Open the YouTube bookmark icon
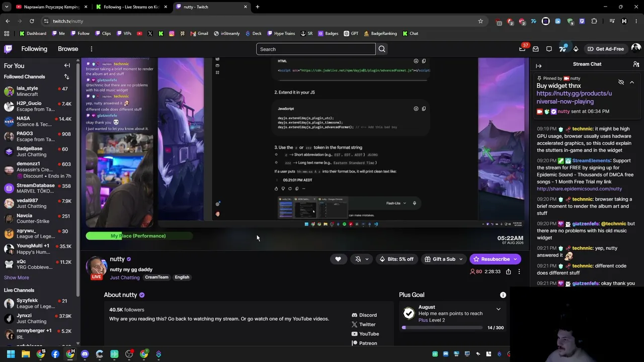Viewport: 644px width, 362px height. pos(139,34)
